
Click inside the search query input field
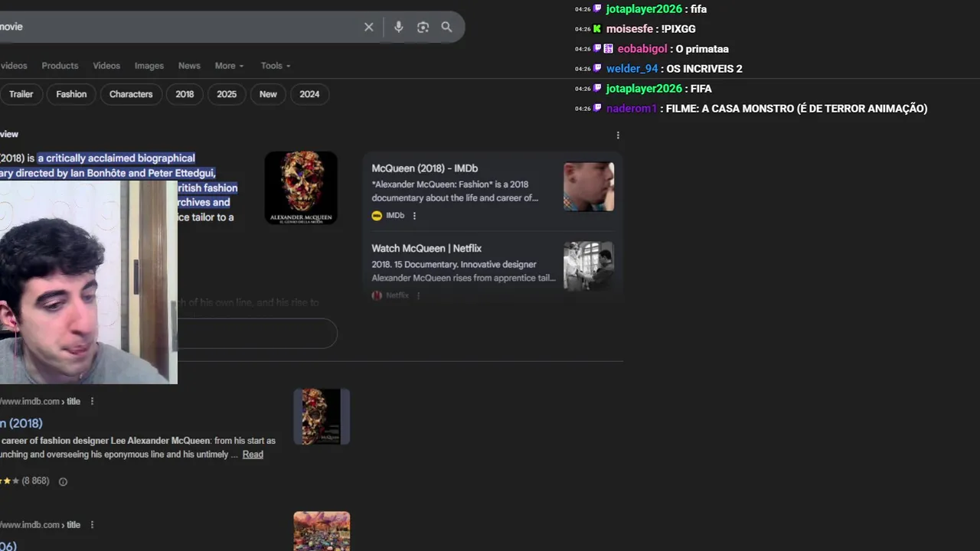(x=176, y=27)
